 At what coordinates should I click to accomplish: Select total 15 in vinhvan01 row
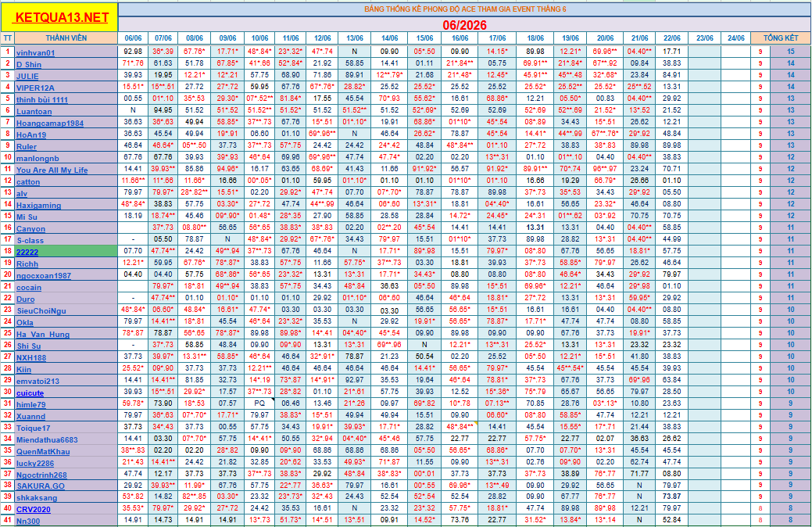(x=791, y=52)
